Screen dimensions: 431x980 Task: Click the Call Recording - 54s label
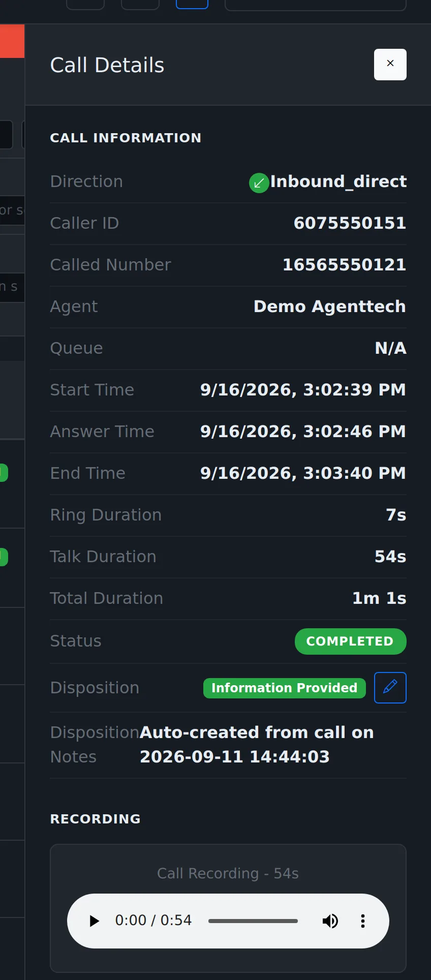[x=228, y=873]
